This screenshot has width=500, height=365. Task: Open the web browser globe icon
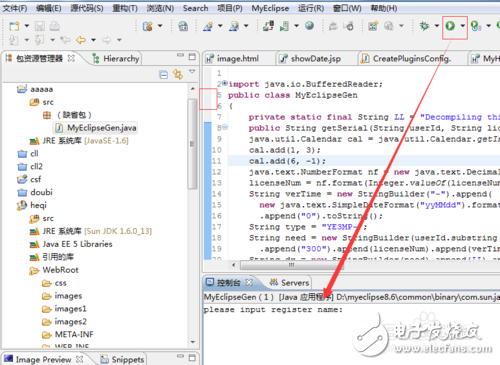(309, 26)
